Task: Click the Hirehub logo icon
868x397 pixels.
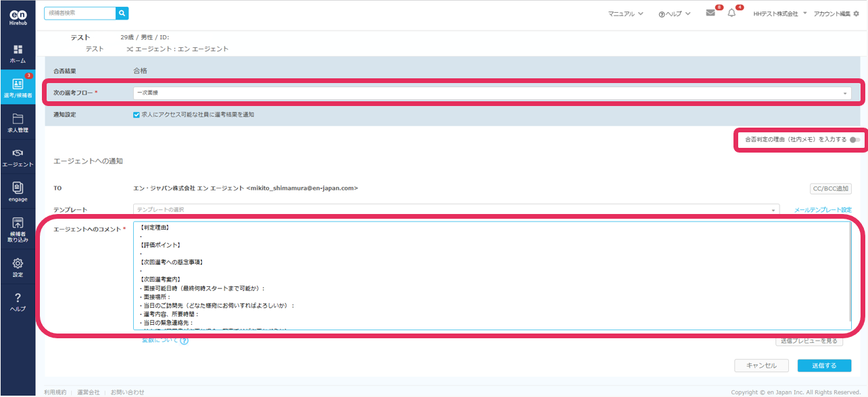Action: pyautogui.click(x=18, y=17)
